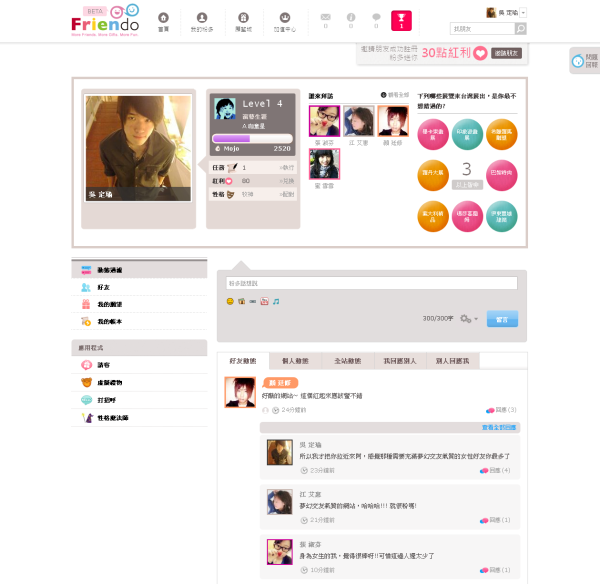Click the Mojo progress bar
The image size is (600, 584).
click(253, 139)
